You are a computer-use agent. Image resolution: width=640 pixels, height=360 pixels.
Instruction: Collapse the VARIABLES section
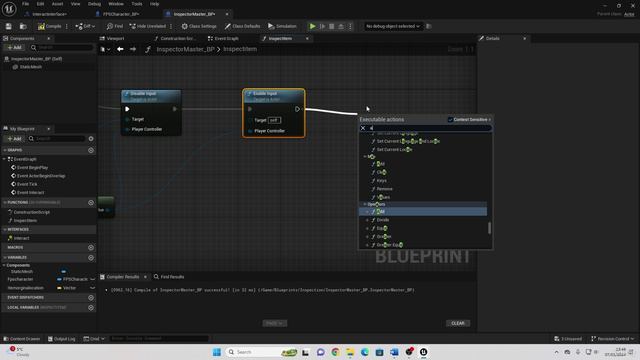(5, 258)
